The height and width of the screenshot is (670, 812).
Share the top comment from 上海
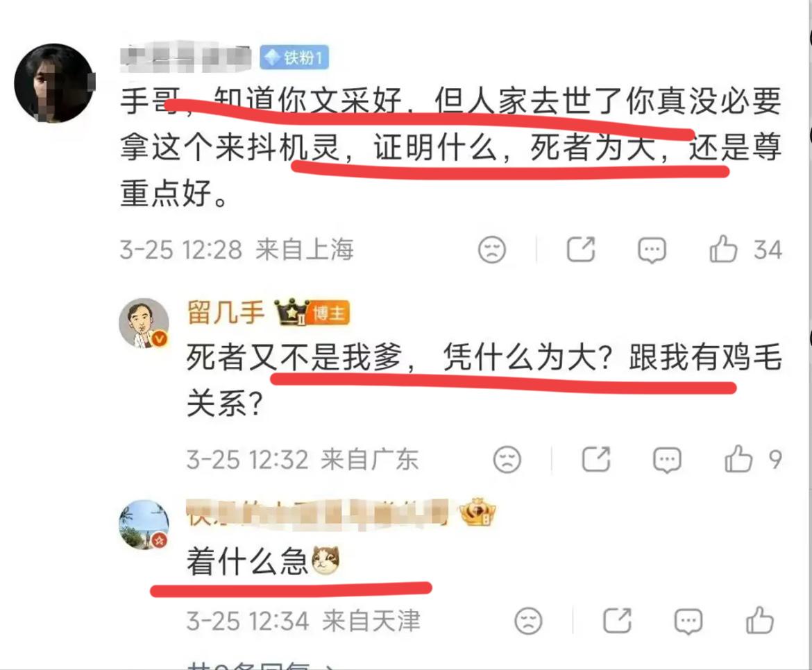tap(580, 250)
